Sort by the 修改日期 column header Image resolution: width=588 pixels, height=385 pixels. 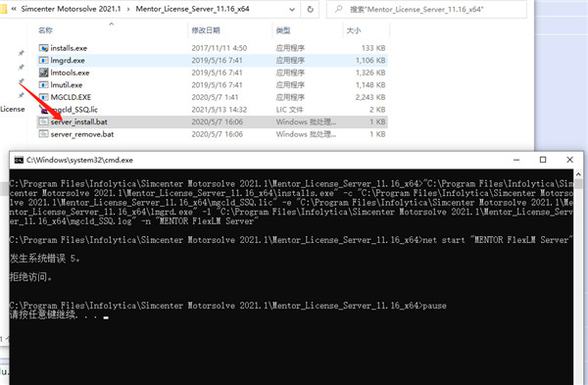(206, 30)
